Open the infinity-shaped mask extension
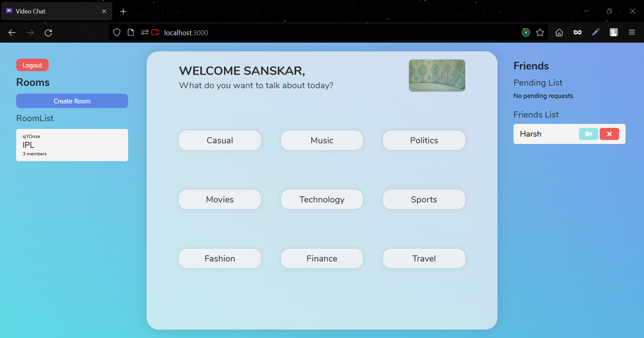The image size is (644, 338). coord(578,33)
